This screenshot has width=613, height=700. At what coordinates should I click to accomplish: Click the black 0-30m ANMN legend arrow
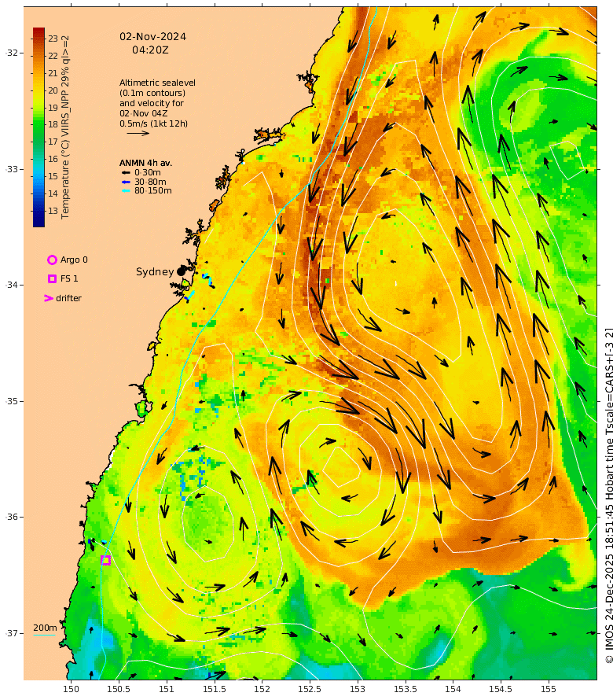126,173
